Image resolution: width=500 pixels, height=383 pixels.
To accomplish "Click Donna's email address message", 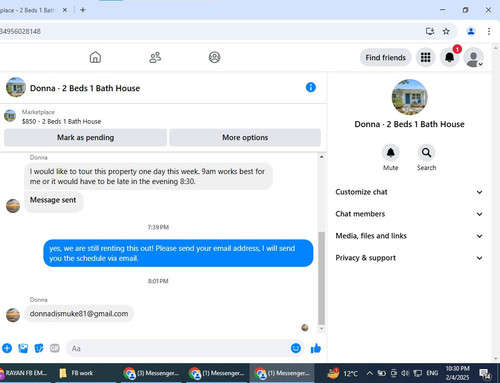I will coord(79,314).
